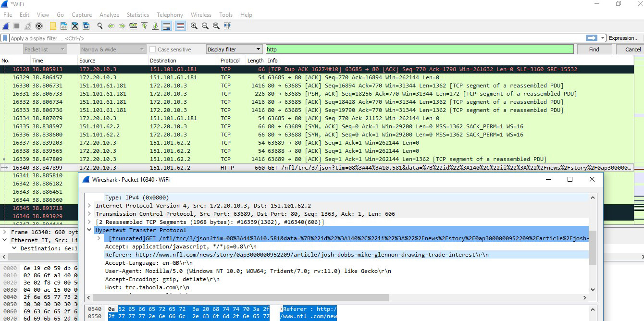
Task: Click the display filter bookmark icon
Action: click(x=5, y=38)
